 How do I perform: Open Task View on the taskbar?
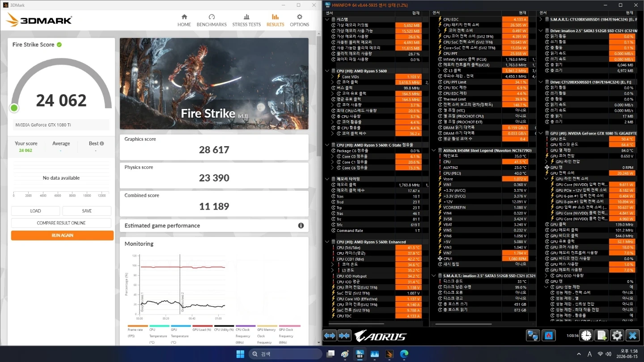pyautogui.click(x=330, y=354)
